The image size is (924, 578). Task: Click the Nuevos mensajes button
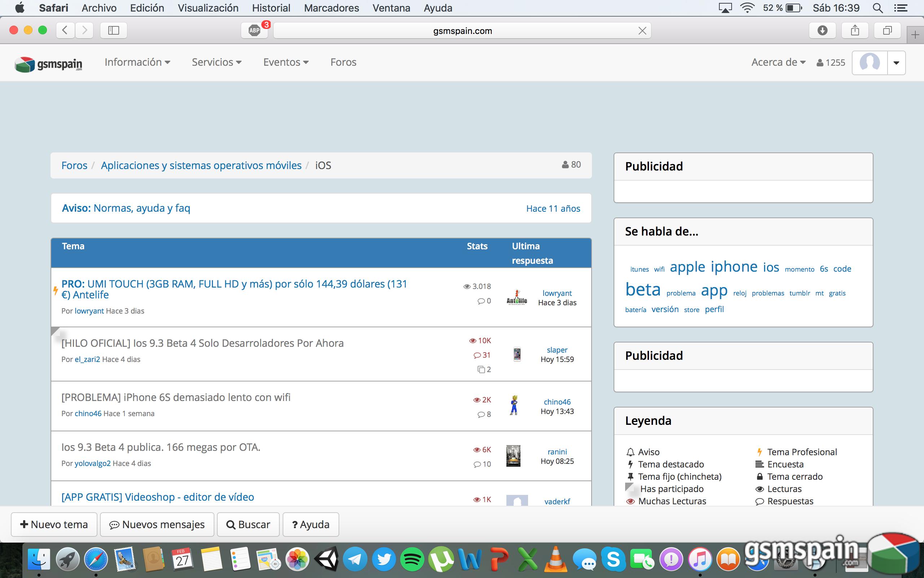(x=157, y=525)
